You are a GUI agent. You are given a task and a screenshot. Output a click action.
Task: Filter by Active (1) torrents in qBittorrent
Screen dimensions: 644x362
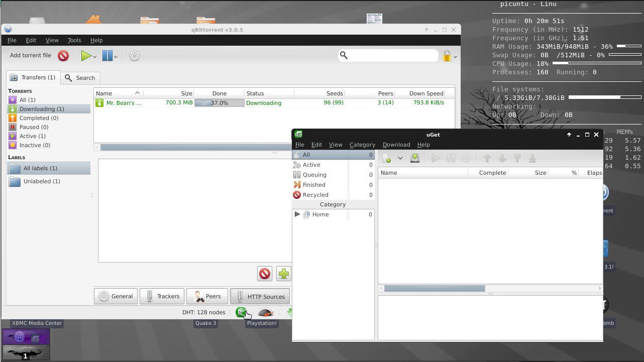click(49, 136)
